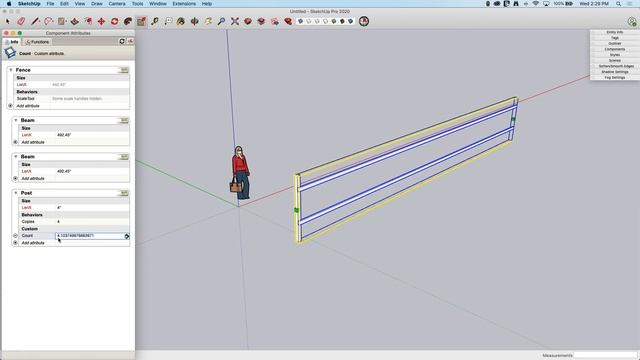Click the user account icon at top right

pyautogui.click(x=632, y=22)
